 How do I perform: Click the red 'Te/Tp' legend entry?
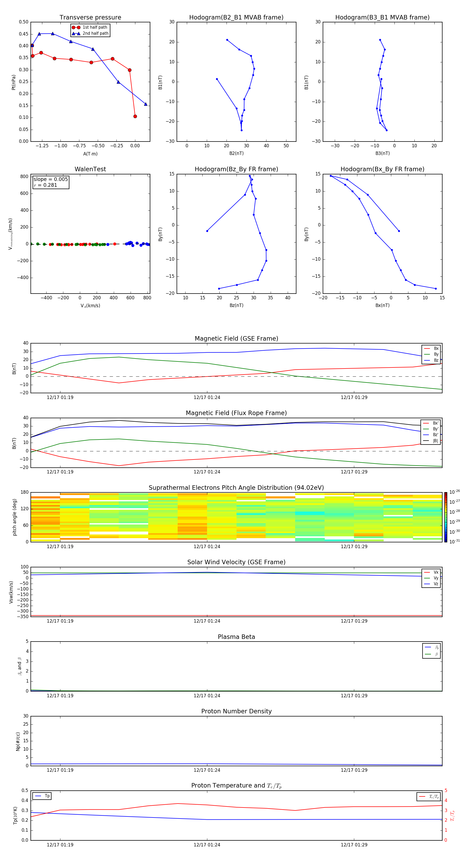(434, 796)
